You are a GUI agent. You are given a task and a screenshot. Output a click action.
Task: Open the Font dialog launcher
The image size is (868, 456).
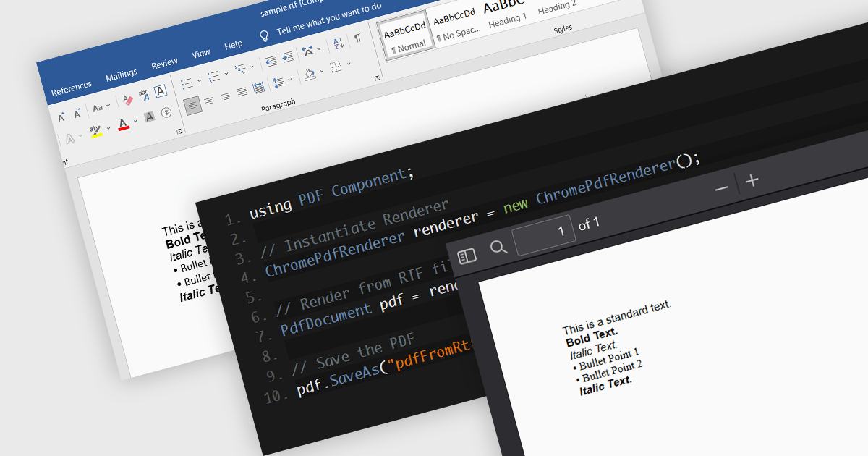pos(179,132)
